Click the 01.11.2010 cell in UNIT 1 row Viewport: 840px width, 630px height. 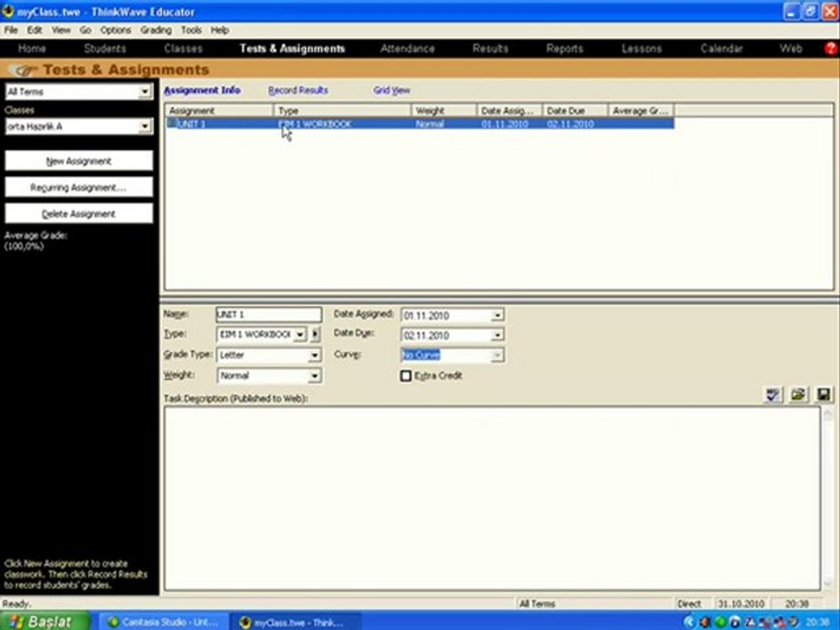505,123
